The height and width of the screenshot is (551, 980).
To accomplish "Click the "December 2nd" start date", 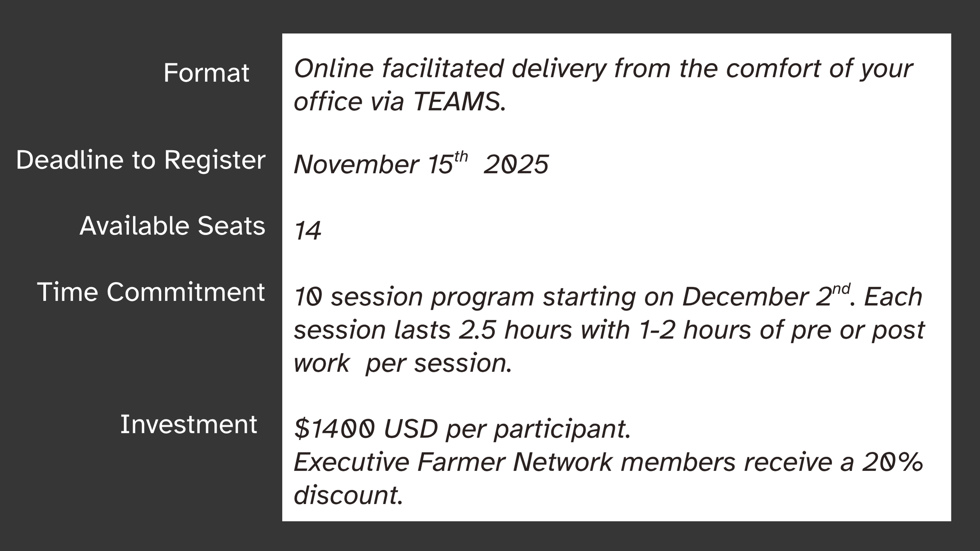I will [x=765, y=296].
